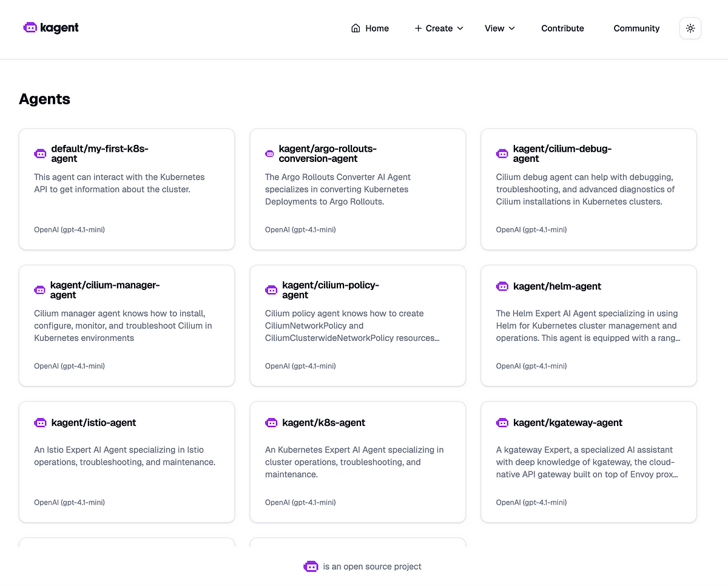Click the robot icon of cilium-debug-agent

(502, 153)
